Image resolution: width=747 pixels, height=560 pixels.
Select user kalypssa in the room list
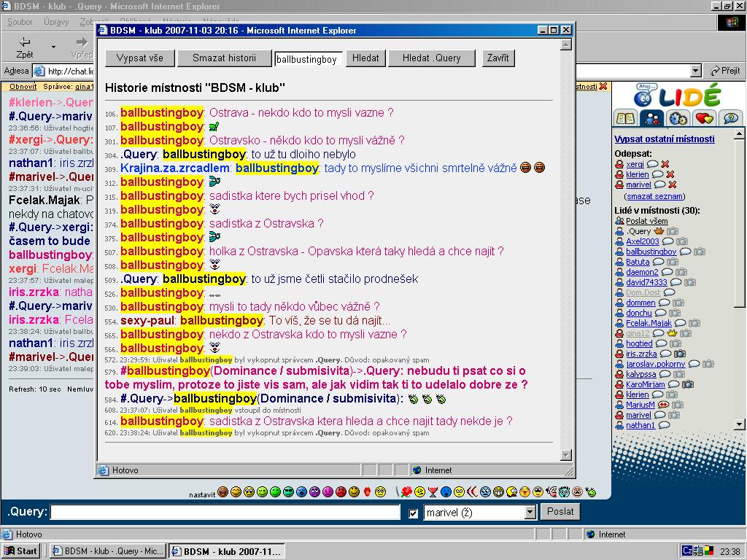pyautogui.click(x=640, y=374)
